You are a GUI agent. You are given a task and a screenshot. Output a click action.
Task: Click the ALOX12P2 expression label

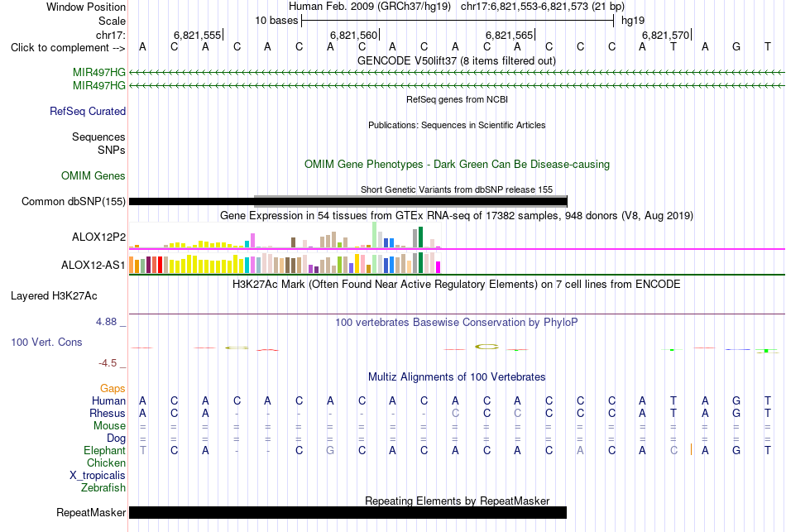point(98,237)
